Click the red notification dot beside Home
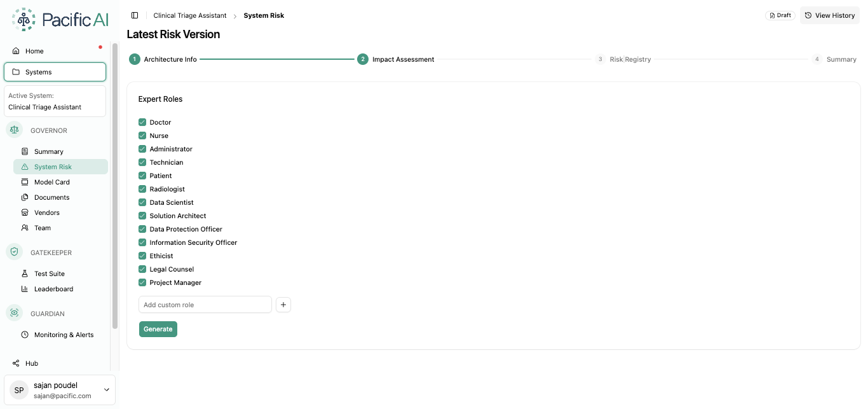Screen dimensions: 868x409 (100, 46)
